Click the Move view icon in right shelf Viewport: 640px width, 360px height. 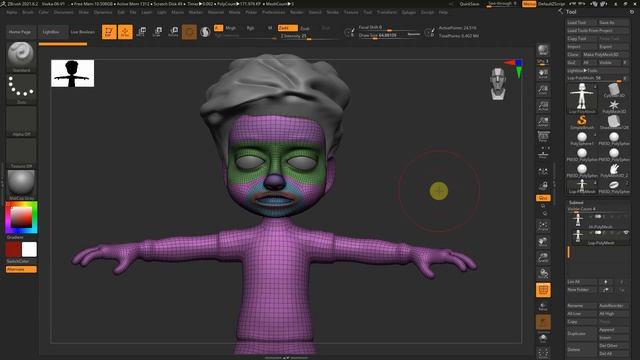(543, 242)
